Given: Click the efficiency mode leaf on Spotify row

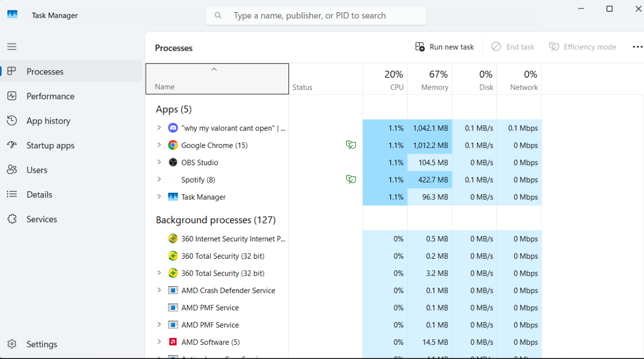Looking at the screenshot, I should [x=351, y=179].
